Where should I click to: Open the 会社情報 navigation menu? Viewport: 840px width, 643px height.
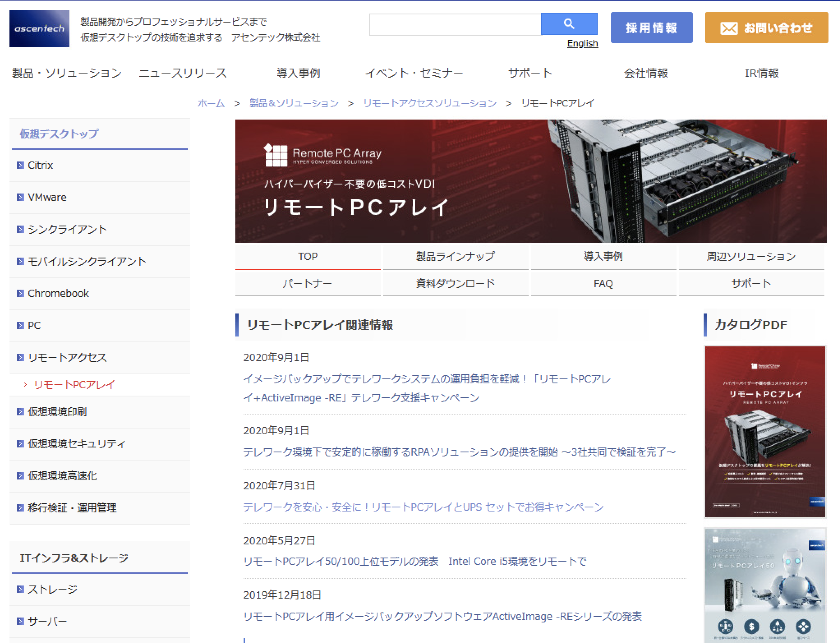645,73
